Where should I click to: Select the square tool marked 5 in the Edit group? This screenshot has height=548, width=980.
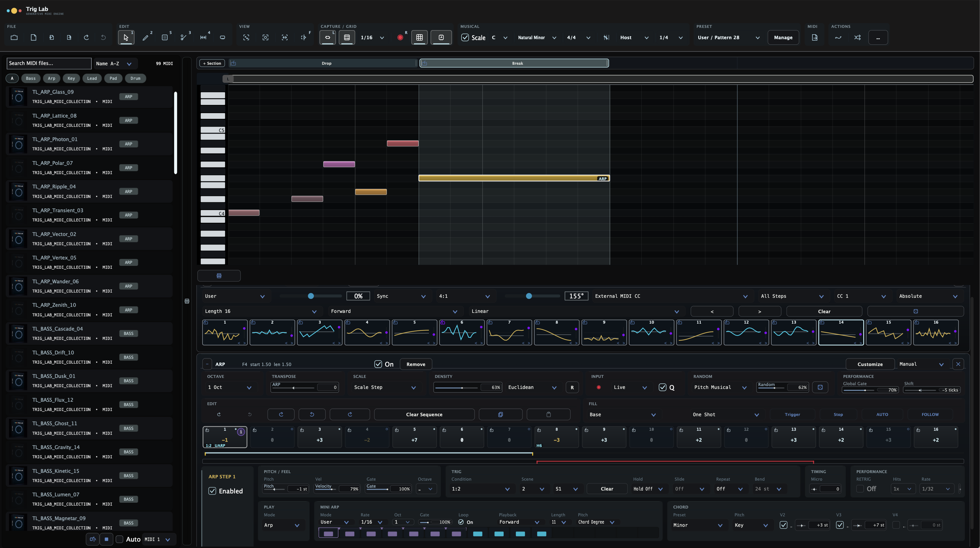coord(165,37)
